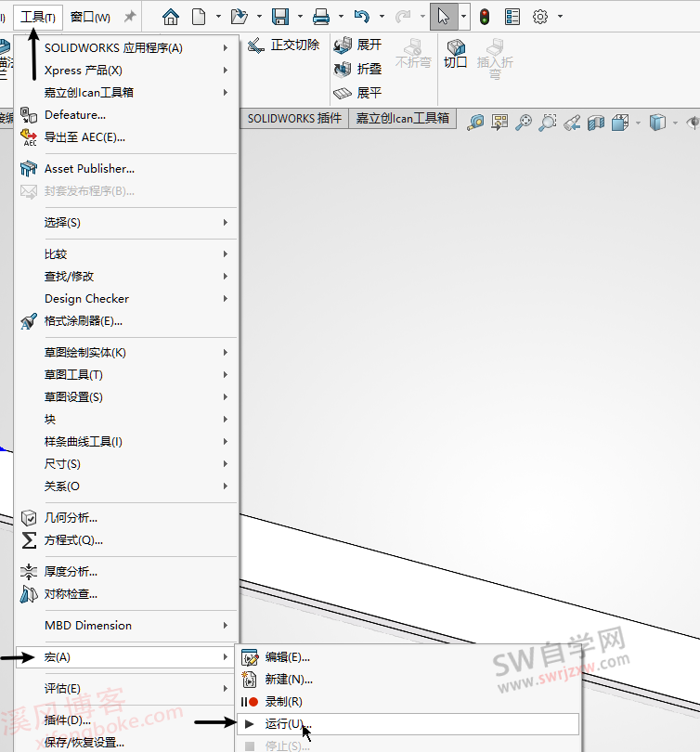Expand the 查找/修改 submenu
The image size is (700, 752).
[x=127, y=277]
